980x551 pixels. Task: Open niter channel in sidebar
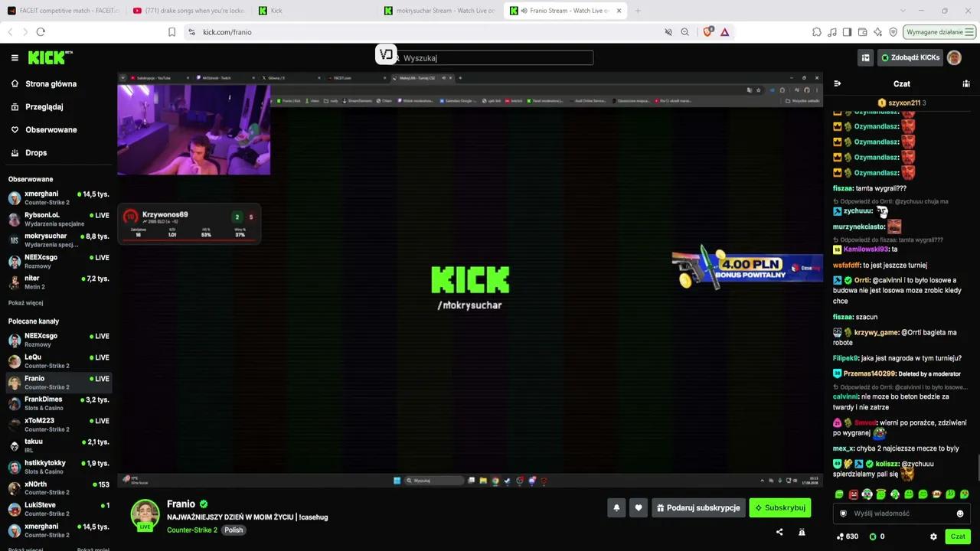point(58,282)
